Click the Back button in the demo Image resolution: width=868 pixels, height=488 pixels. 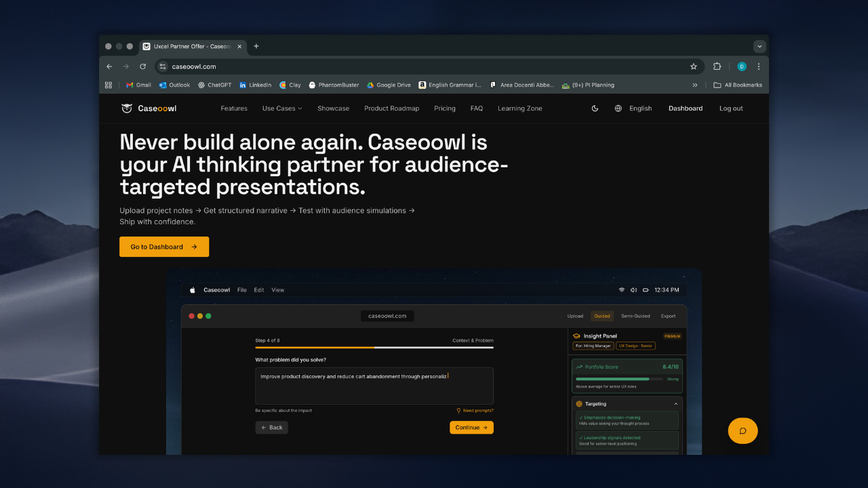pos(271,428)
